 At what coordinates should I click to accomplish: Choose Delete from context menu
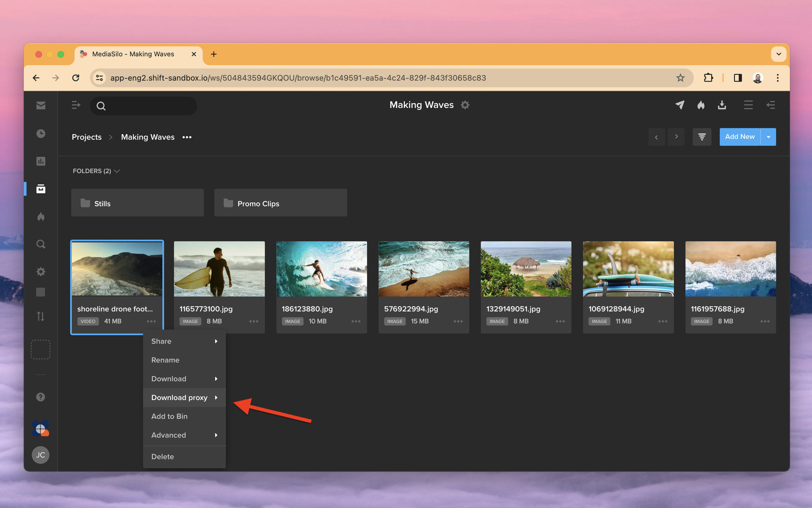click(x=184, y=457)
